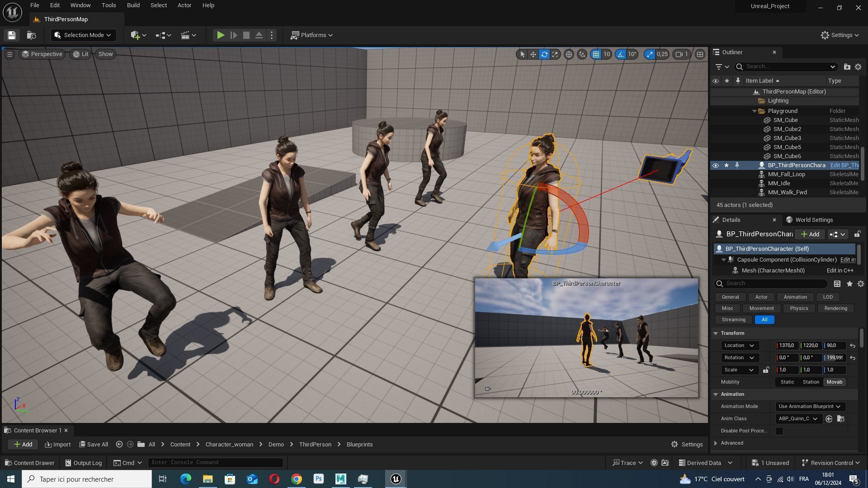
Task: Toggle scale snapping in the viewport
Action: click(650, 54)
